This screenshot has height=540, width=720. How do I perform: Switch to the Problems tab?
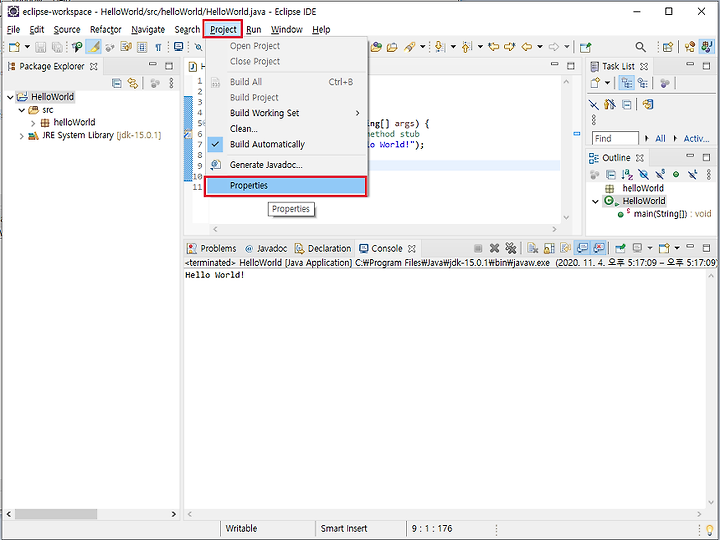212,248
